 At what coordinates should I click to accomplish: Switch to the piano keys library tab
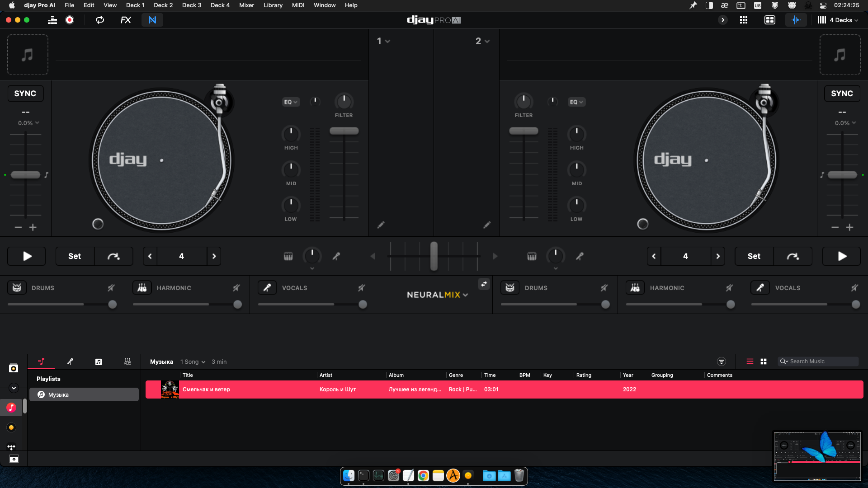[127, 361]
